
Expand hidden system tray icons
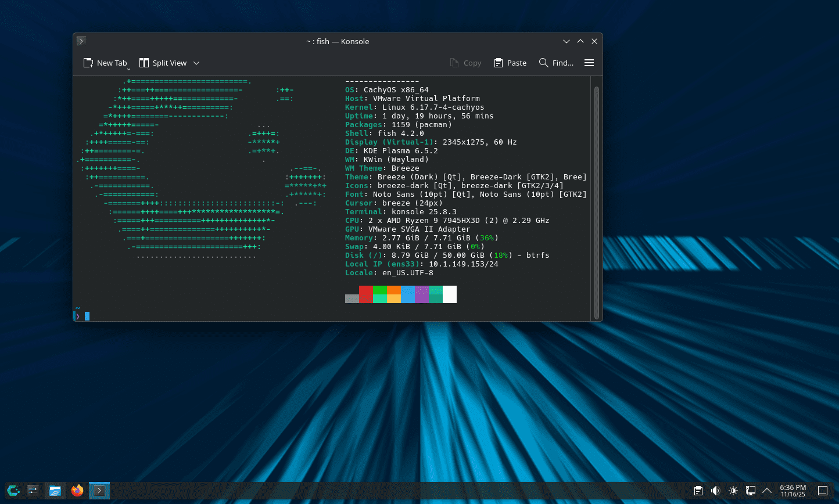768,491
